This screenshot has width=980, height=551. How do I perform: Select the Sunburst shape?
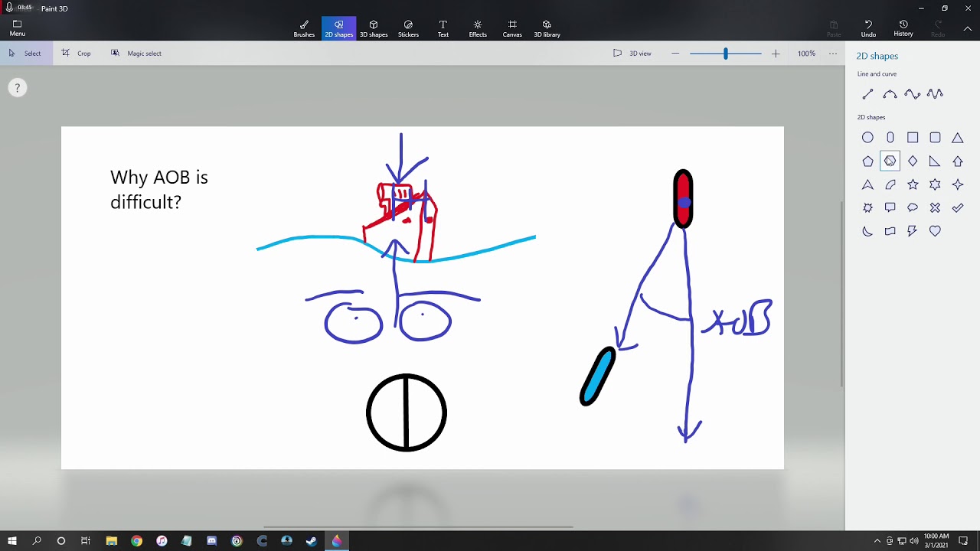click(867, 207)
